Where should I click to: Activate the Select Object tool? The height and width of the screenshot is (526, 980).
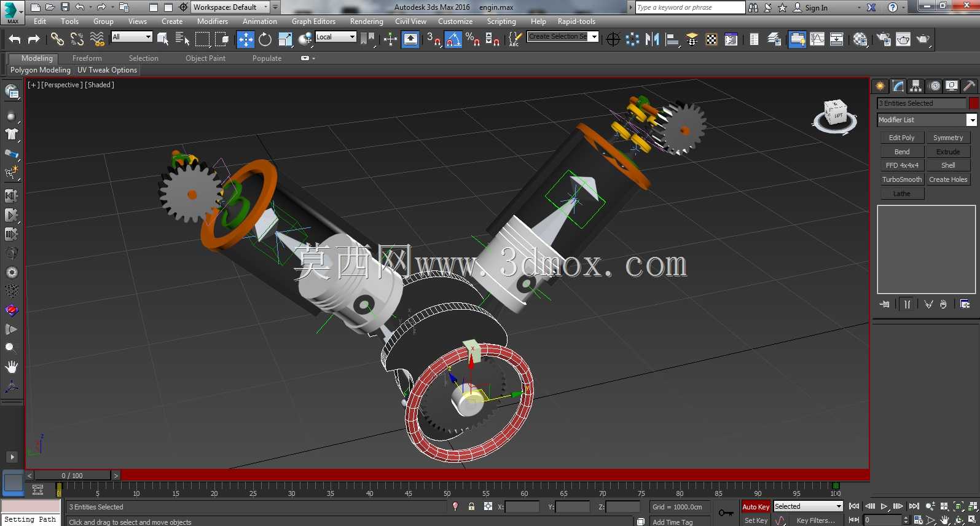coord(163,39)
